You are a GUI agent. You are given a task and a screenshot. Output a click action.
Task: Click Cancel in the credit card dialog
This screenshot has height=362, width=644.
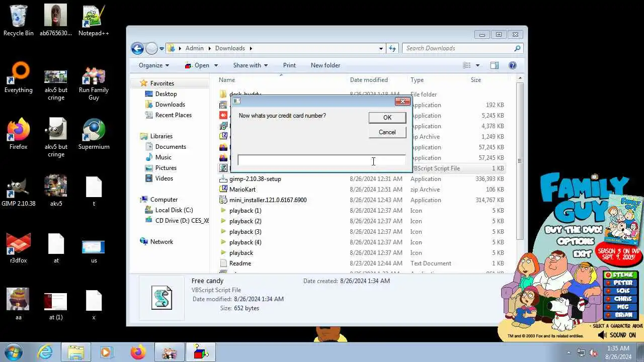[x=387, y=132]
